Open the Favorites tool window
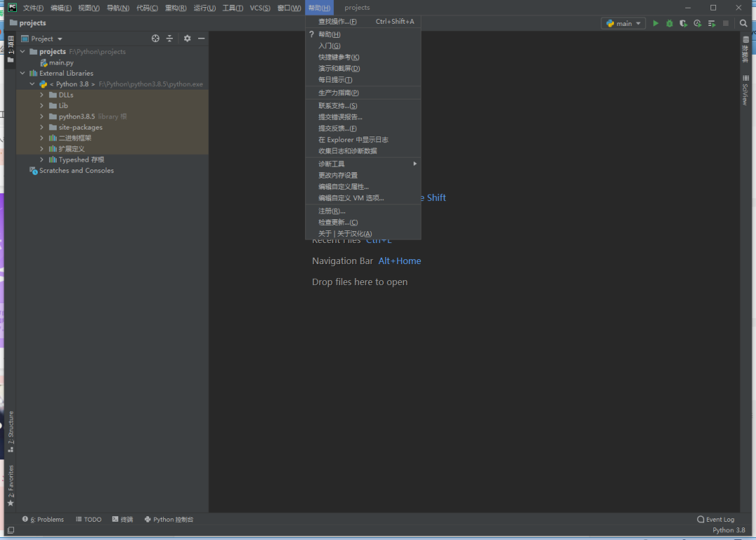756x540 pixels. point(10,485)
